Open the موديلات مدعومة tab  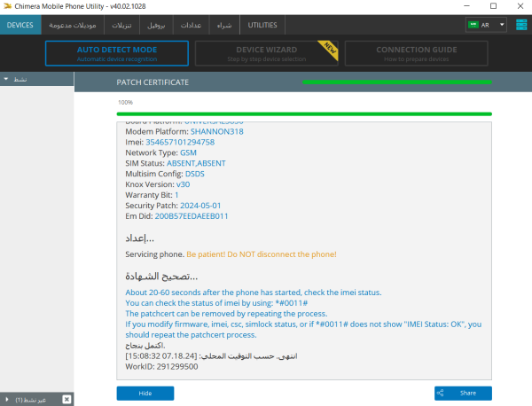pyautogui.click(x=73, y=25)
